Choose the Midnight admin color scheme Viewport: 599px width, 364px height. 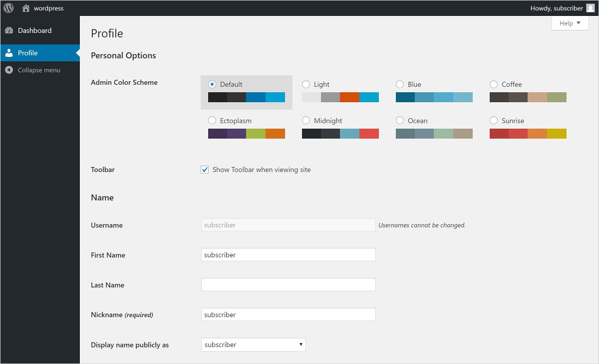click(306, 121)
